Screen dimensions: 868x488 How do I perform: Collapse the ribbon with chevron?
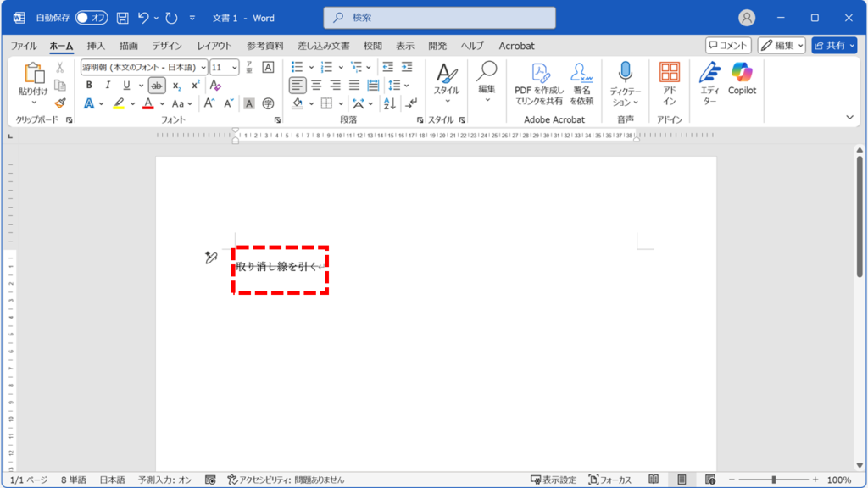click(x=849, y=117)
